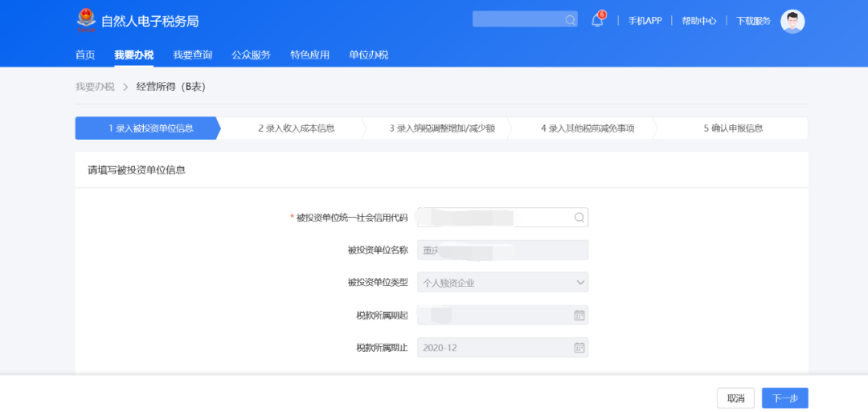
Task: Open 特色应用 menu item
Action: click(310, 55)
